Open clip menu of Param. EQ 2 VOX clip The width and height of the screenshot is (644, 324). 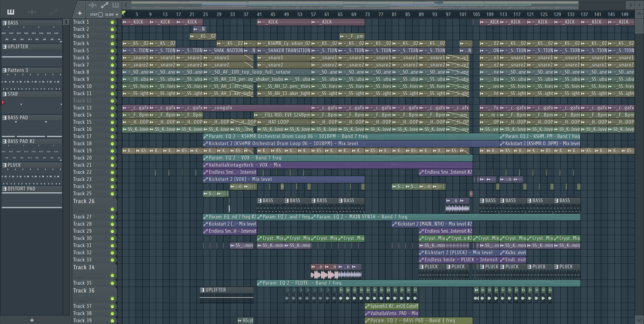coord(206,158)
